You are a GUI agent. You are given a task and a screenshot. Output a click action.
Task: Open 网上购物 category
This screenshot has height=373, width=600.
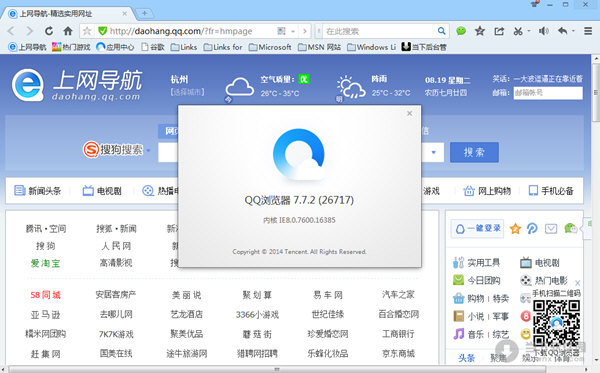pyautogui.click(x=487, y=191)
